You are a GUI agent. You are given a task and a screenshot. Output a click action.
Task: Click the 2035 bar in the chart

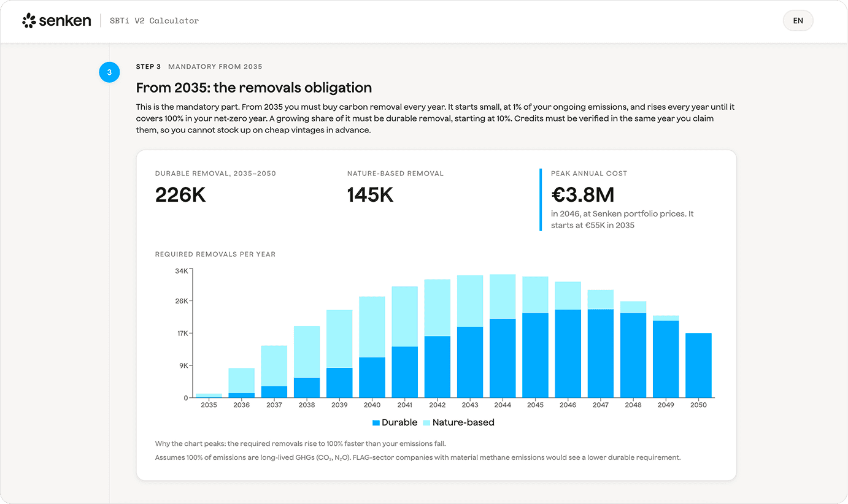click(209, 395)
